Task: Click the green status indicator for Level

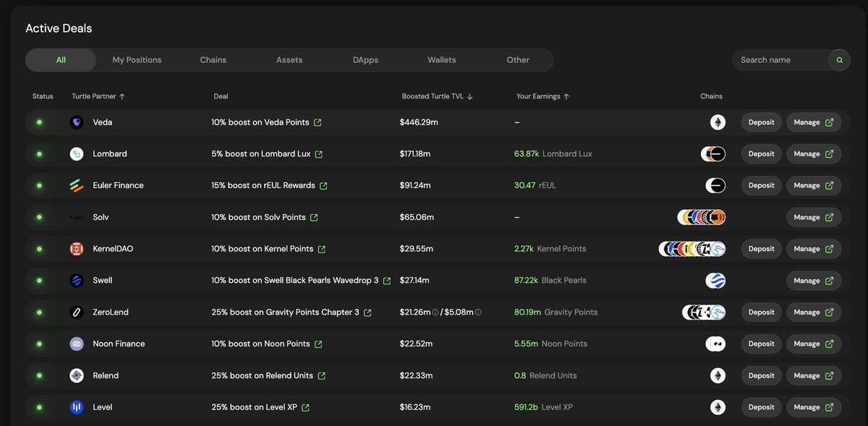Action: pos(39,407)
